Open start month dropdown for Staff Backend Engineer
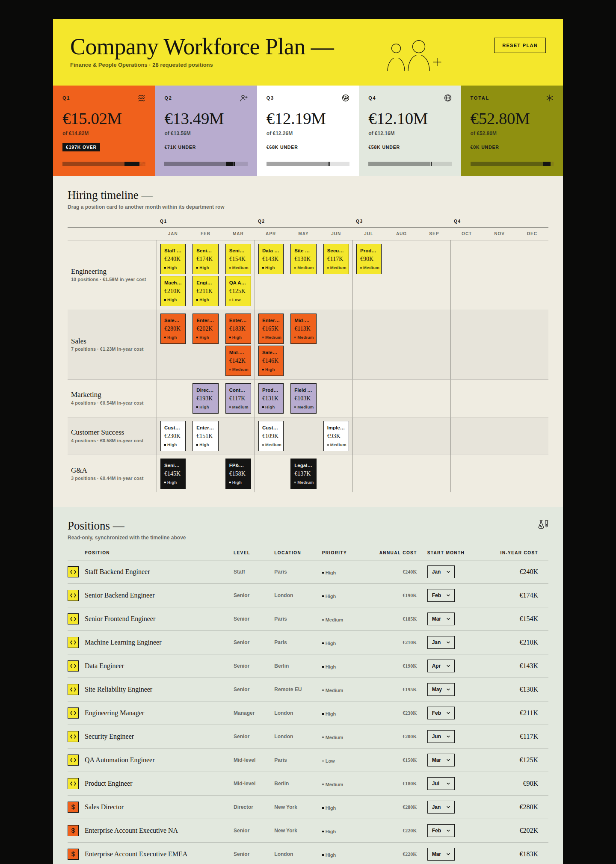This screenshot has height=864, width=616. click(x=441, y=572)
